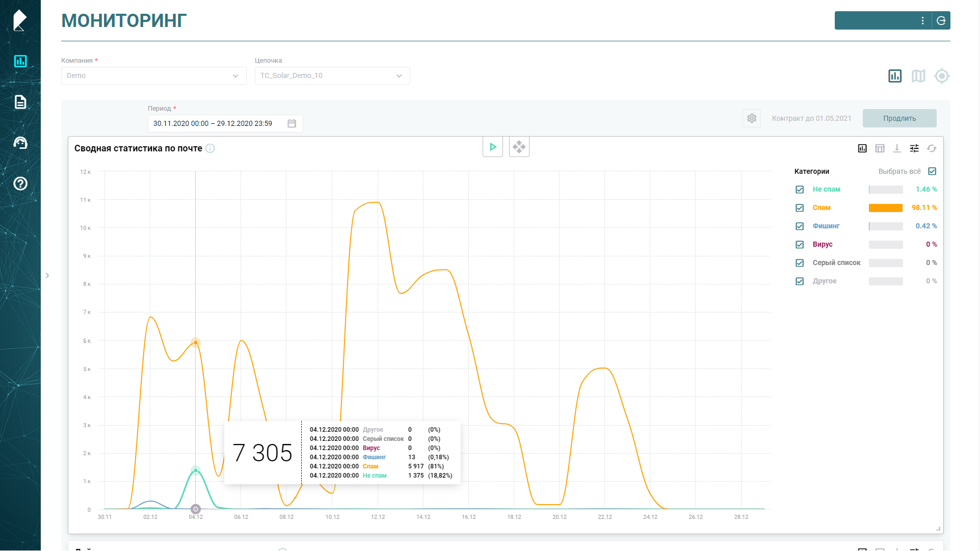The height and width of the screenshot is (551, 980).
Task: Click the green Не спам data point on 04.12
Action: (196, 470)
